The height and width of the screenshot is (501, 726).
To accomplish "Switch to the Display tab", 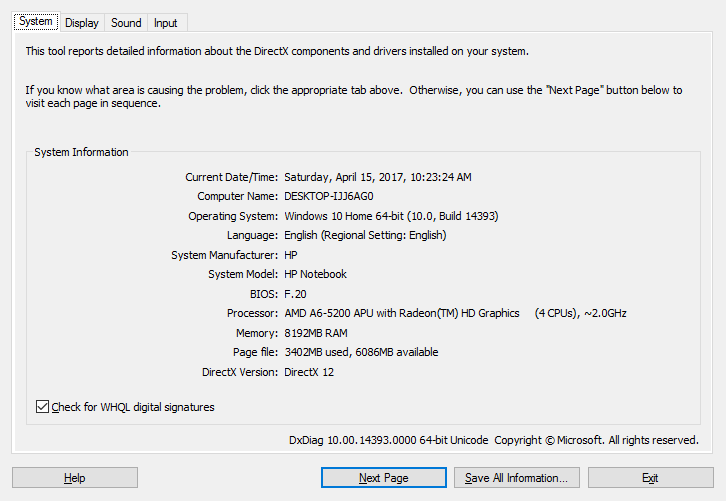I will (82, 23).
